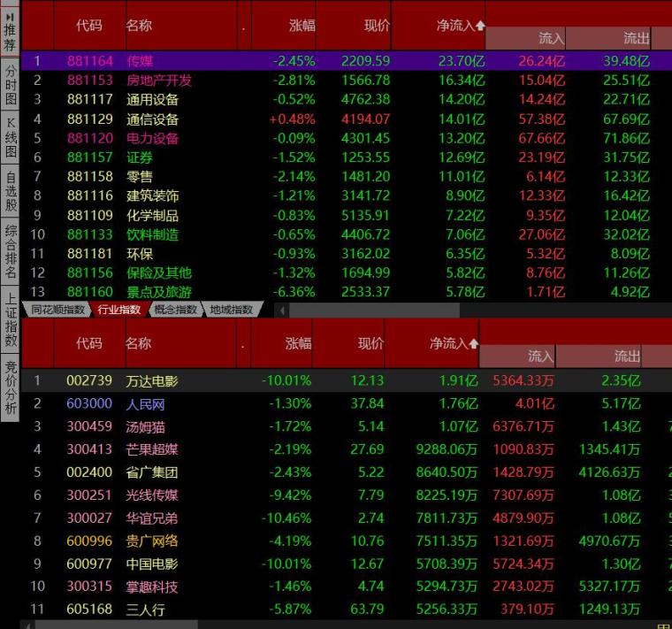Screen dimensions: 672x629
Task: Switch to the 地域指数 tab
Action: 231,310
